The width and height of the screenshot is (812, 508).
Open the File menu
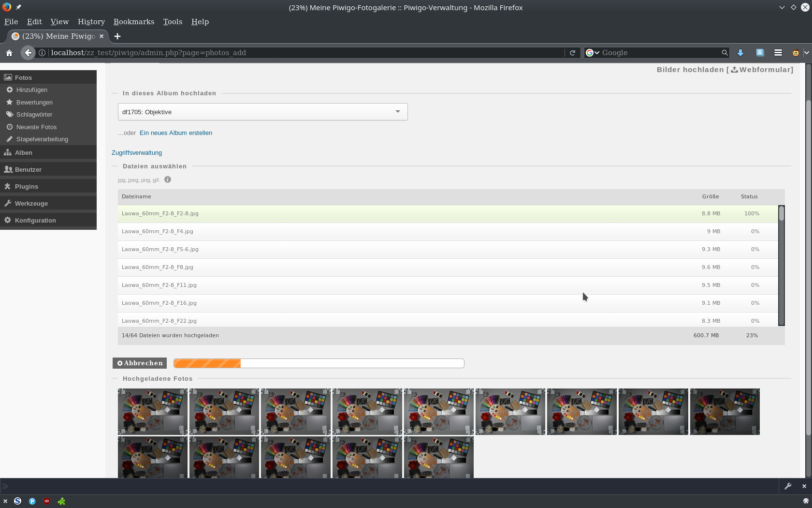tap(11, 22)
